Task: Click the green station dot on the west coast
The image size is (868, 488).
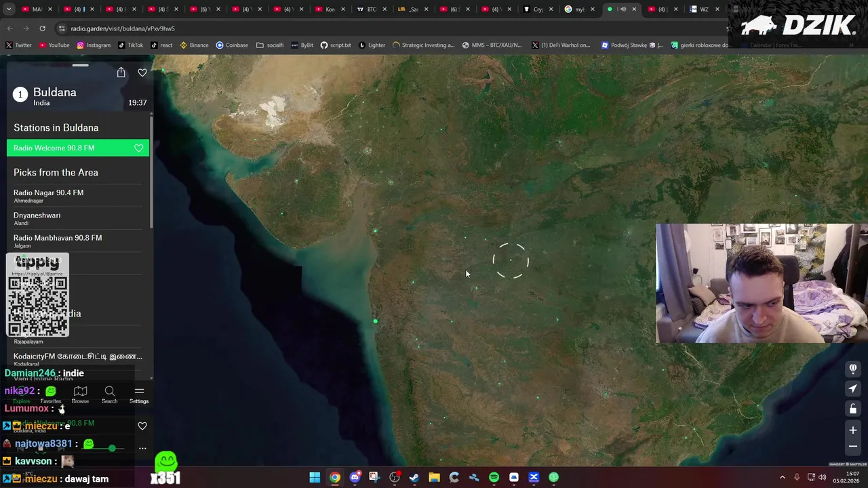Action: 375,321
